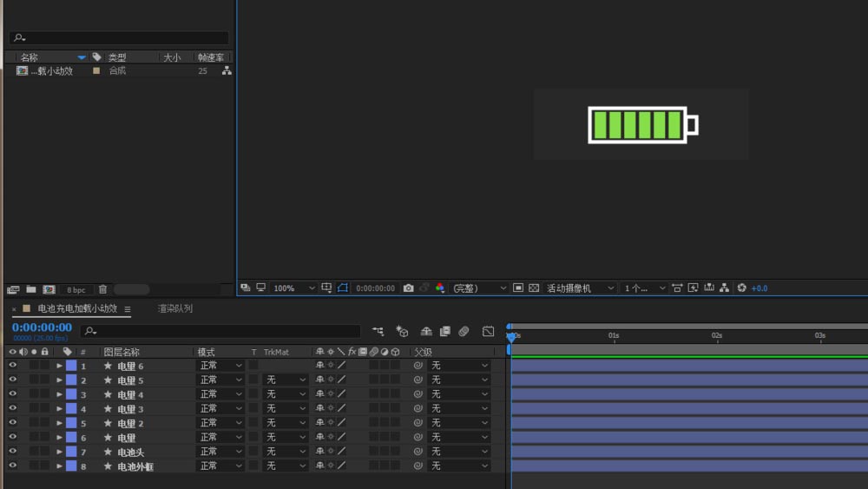Click the parent pick whip for 电里 6

pos(418,366)
